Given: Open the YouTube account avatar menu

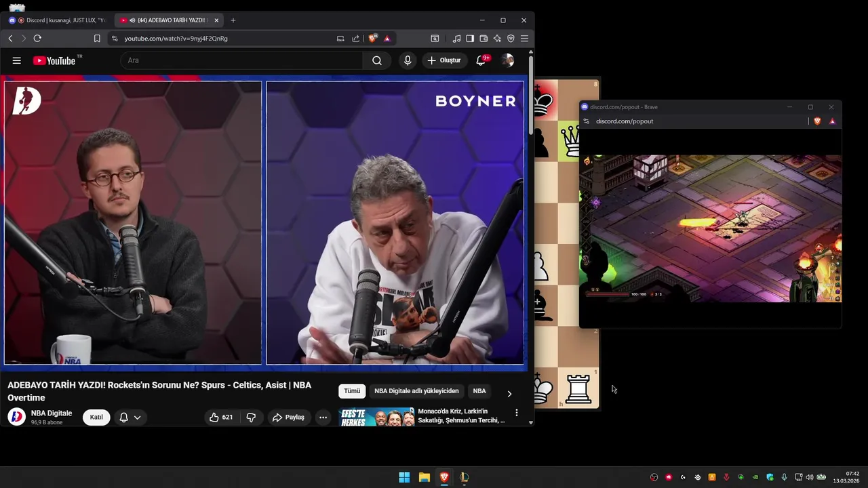Looking at the screenshot, I should coord(507,60).
